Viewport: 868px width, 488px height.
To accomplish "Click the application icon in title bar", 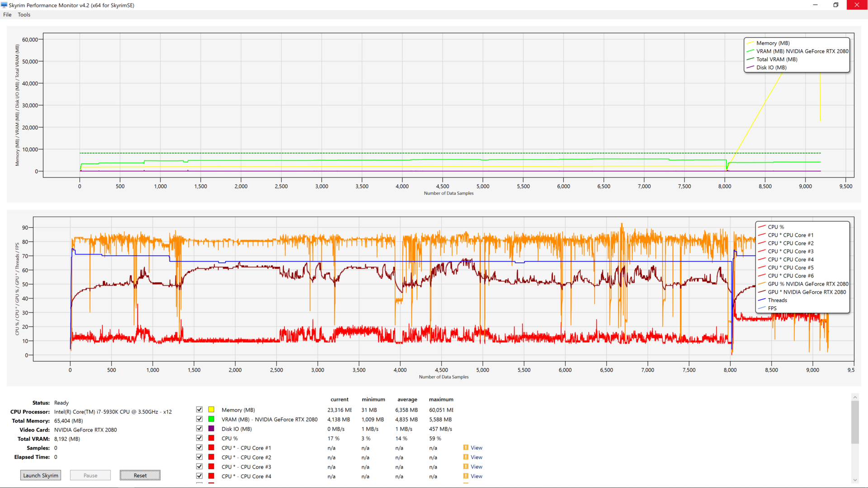I will 4,5.
